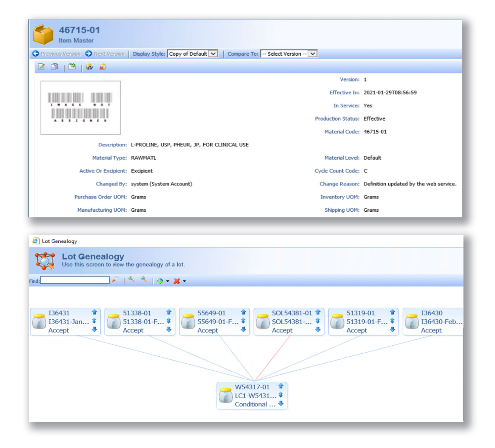Click the red X remove icon
Screen dimensions: 495x448
(x=177, y=281)
